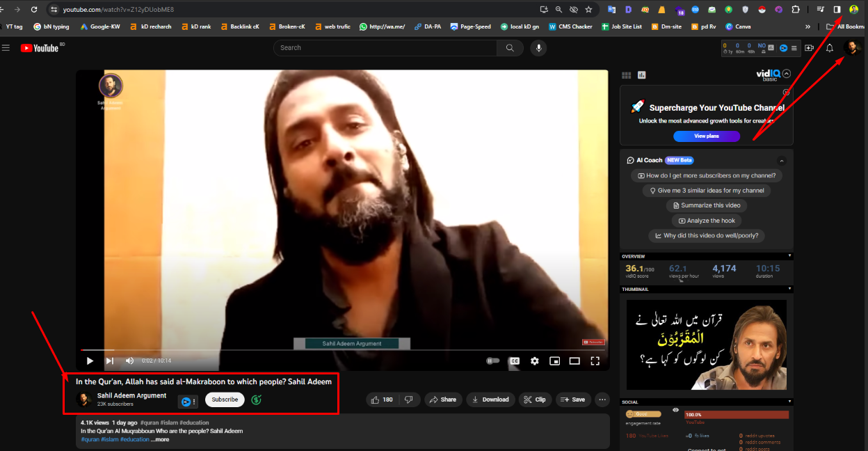Click the YouTube search field

point(385,48)
